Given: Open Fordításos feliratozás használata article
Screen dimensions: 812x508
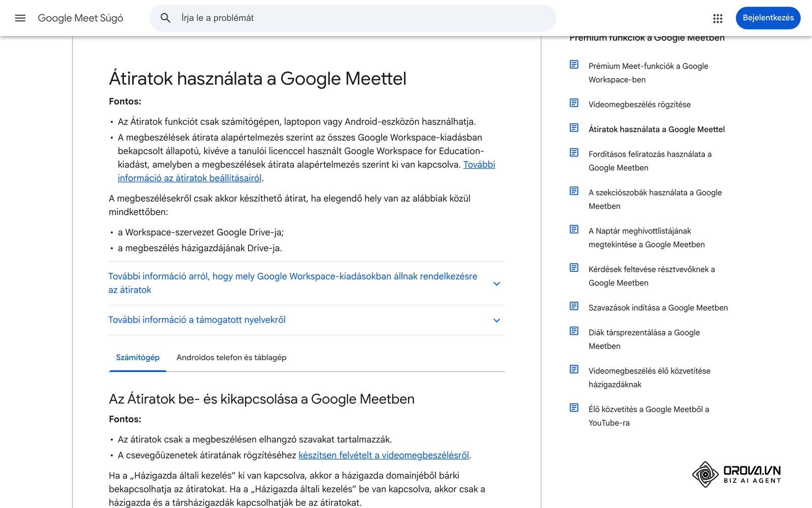Looking at the screenshot, I should point(650,161).
